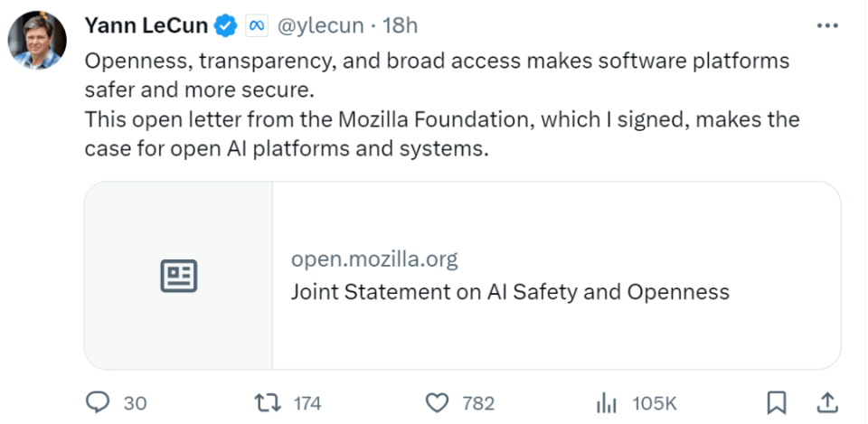
Task: Click the blue verified checkmark badge
Action: [224, 26]
